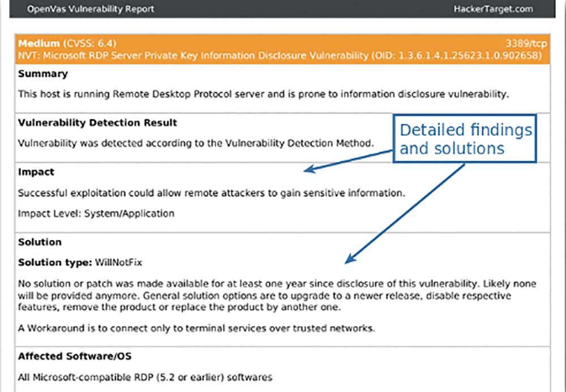This screenshot has width=566, height=392.
Task: Select the host running Remote Desktop Protocol sentence
Action: pyautogui.click(x=264, y=94)
